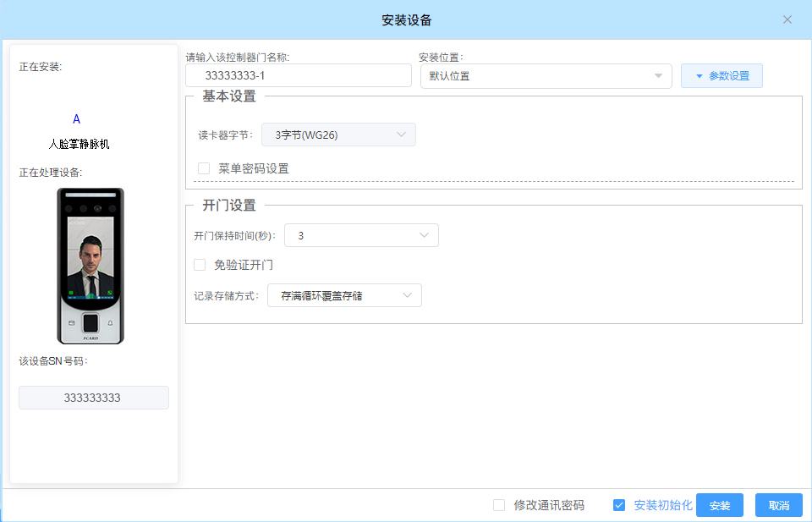The height and width of the screenshot is (522, 812).
Task: Click the device SN number field
Action: [x=94, y=398]
